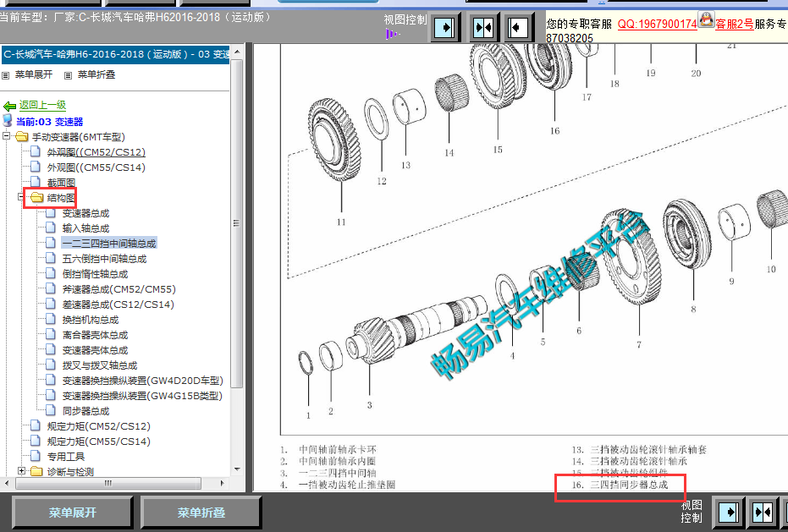Open 变速器换挡操纵装置(GW4G15B类型) page

coord(141,396)
